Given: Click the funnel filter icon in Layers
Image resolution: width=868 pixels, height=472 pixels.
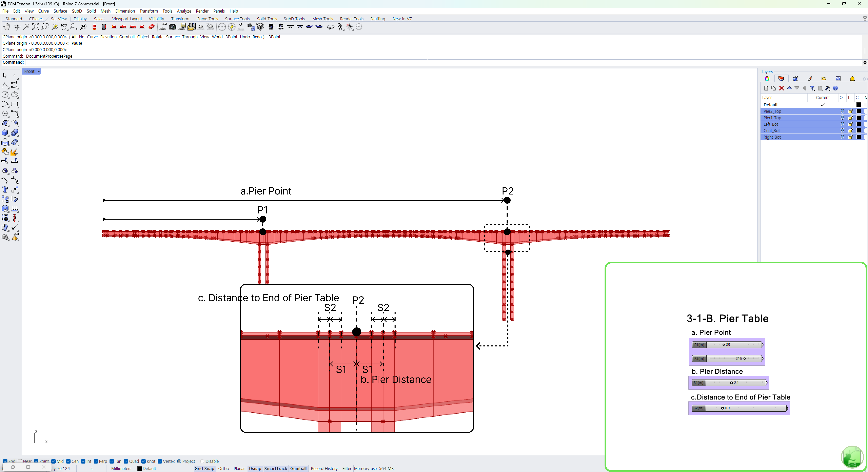Looking at the screenshot, I should coord(812,88).
